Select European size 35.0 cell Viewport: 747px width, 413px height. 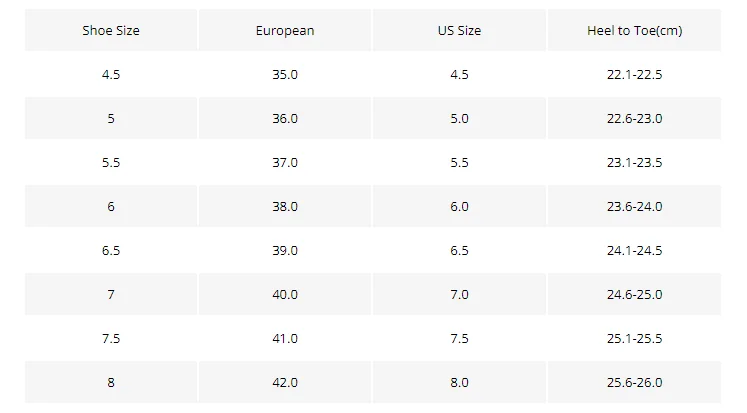click(x=285, y=74)
